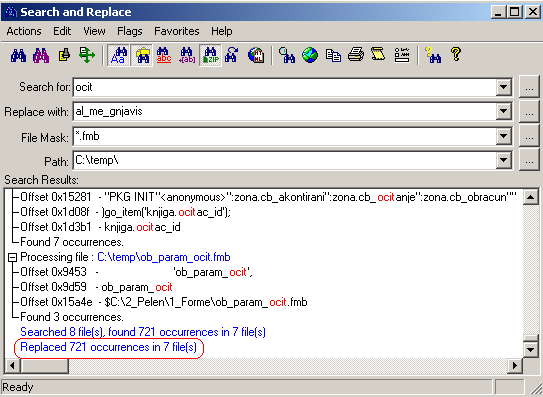Open the Flags menu
The image size is (543, 397).
tap(130, 31)
